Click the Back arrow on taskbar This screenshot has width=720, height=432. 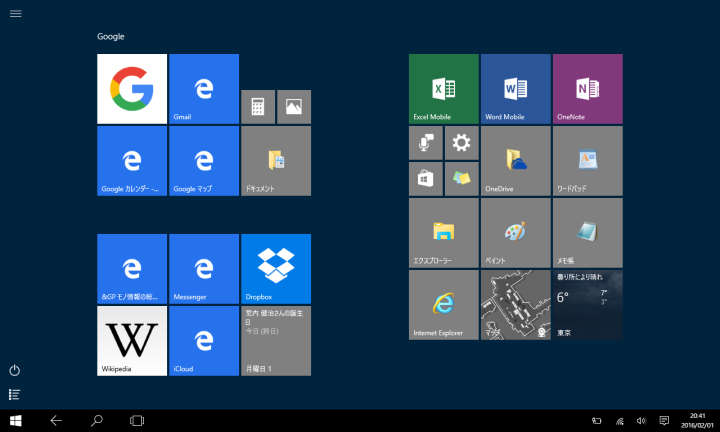point(56,421)
